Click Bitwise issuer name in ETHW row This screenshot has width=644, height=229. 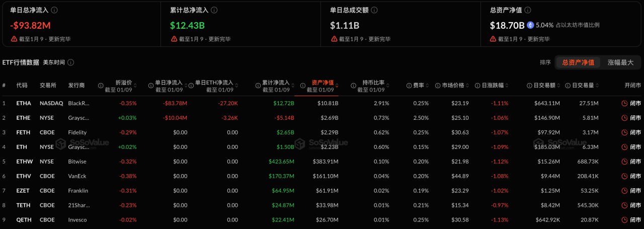click(x=77, y=162)
